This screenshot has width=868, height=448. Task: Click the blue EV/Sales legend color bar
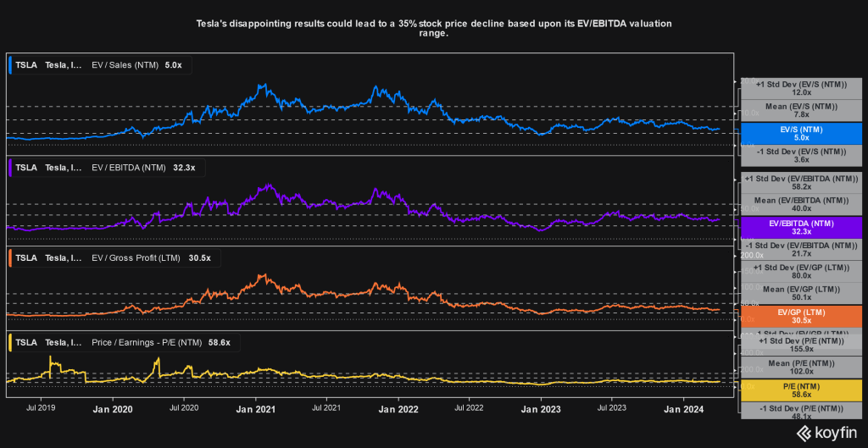pyautogui.click(x=9, y=64)
